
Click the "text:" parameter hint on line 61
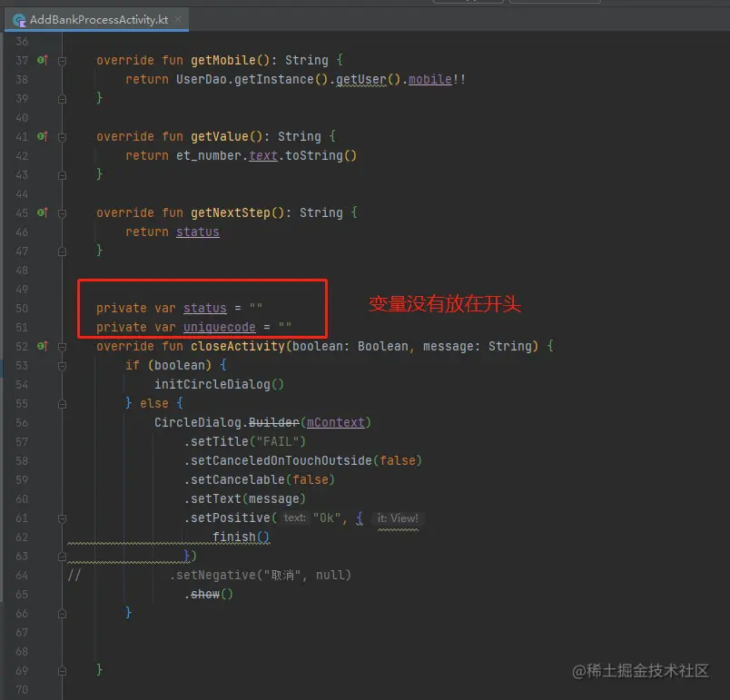(x=295, y=518)
